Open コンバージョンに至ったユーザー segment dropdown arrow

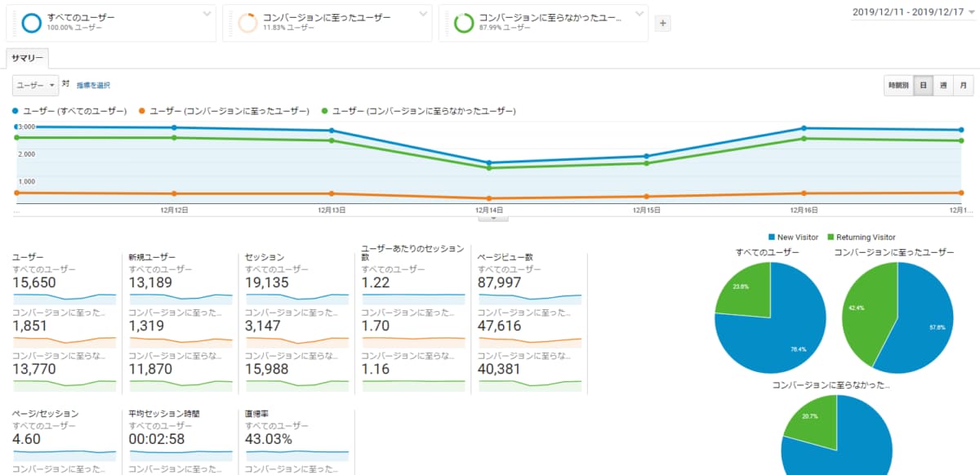422,13
